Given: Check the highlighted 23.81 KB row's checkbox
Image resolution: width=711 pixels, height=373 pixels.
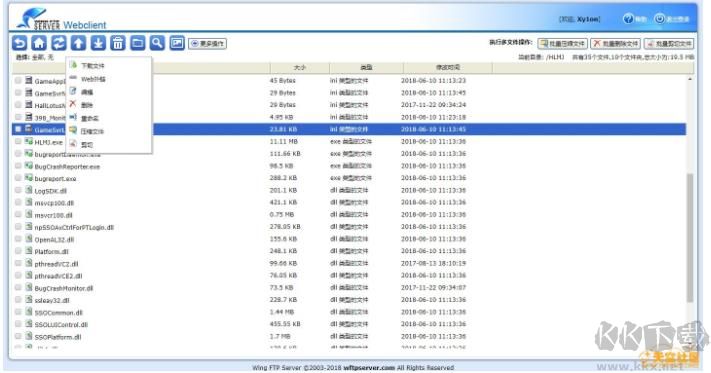Looking at the screenshot, I should [x=18, y=129].
